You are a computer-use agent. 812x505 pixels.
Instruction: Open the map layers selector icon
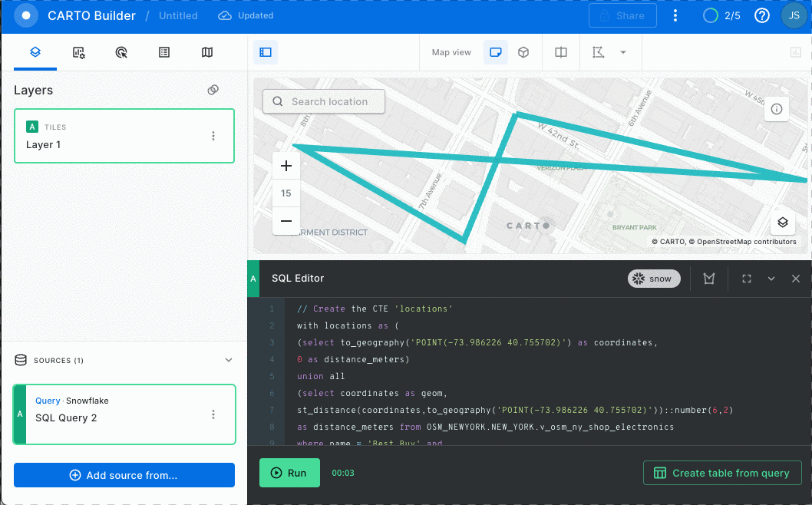click(x=782, y=223)
